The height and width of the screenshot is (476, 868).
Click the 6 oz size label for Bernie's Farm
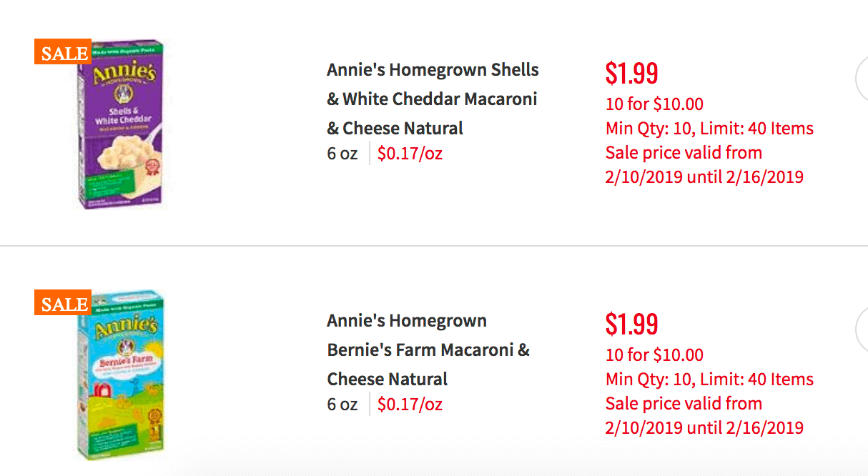click(342, 404)
